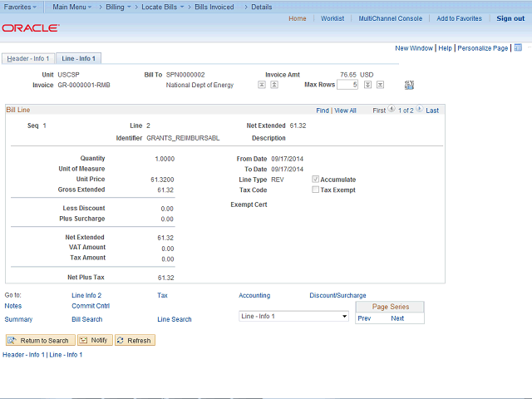Image resolution: width=532 pixels, height=399 pixels.
Task: Expand the Favorites menu
Action: [x=20, y=7]
